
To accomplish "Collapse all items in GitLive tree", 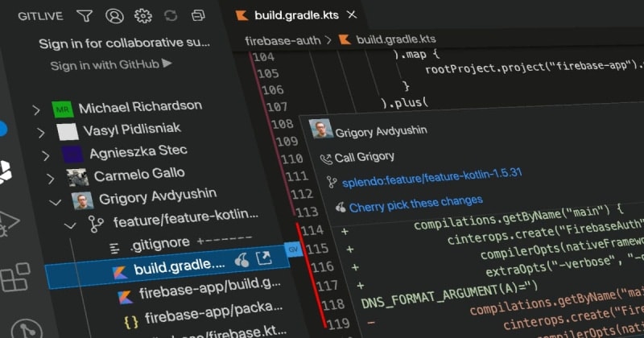I will [197, 15].
